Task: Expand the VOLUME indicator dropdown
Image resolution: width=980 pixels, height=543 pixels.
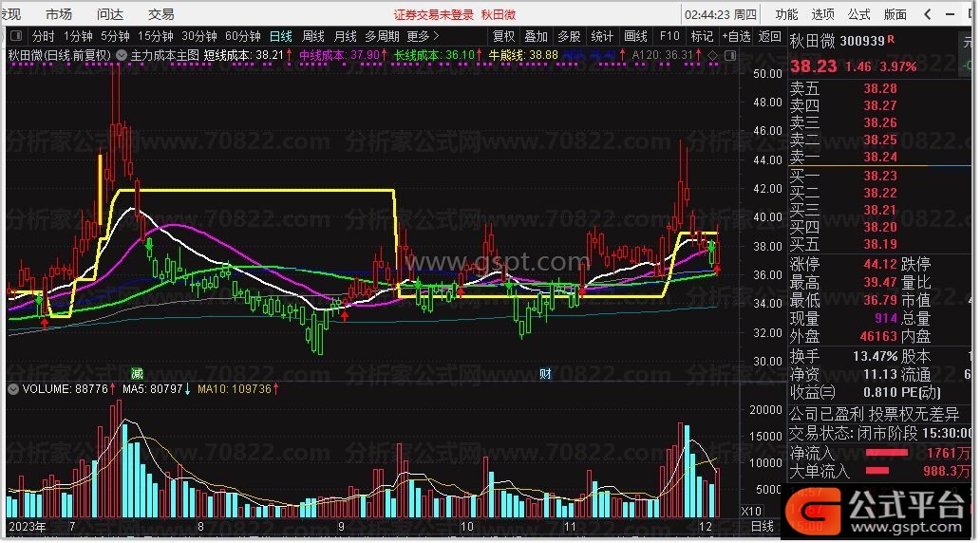Action: point(12,388)
